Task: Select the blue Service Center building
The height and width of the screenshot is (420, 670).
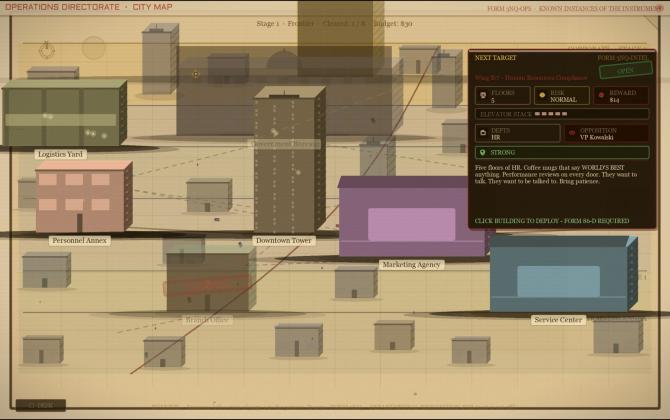Action: [x=563, y=273]
